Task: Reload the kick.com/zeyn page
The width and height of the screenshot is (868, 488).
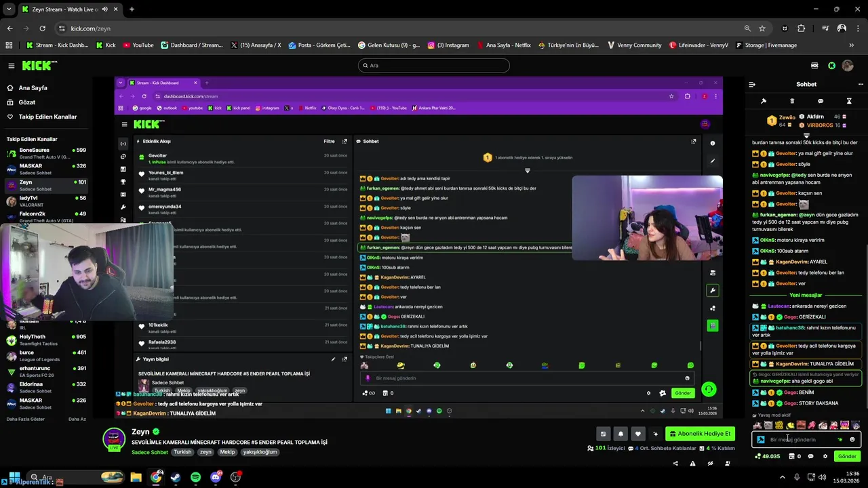Action: [x=42, y=28]
